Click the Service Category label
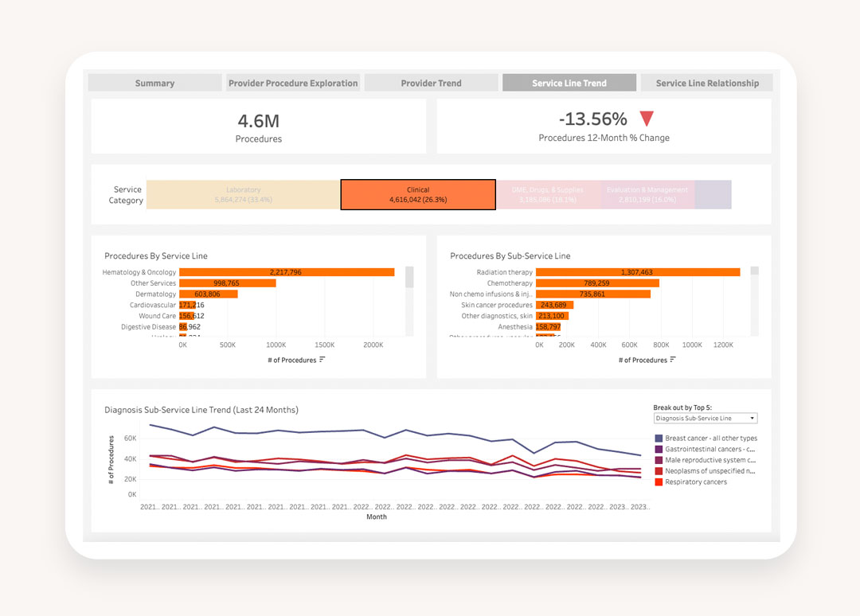 pos(126,194)
